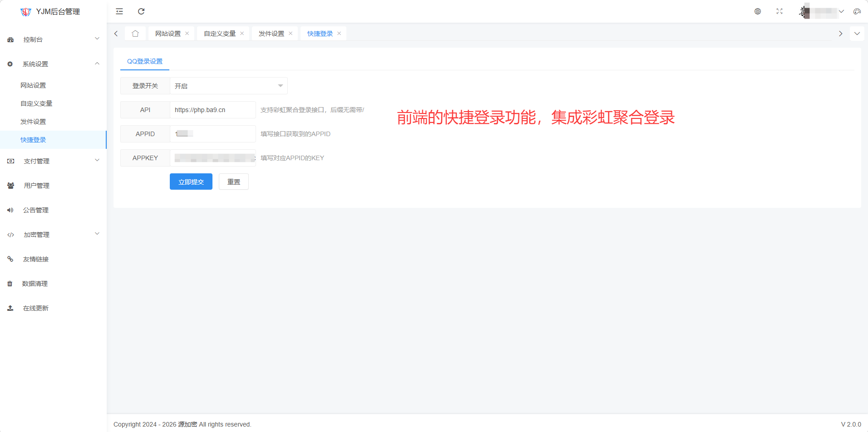The width and height of the screenshot is (868, 432).
Task: Open the theme palette icon at top right
Action: 857,11
